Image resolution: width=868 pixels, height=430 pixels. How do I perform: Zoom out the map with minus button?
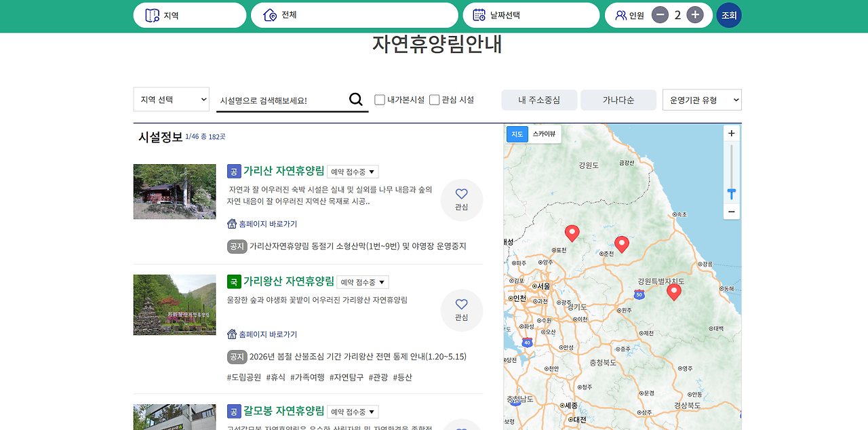[x=731, y=212]
